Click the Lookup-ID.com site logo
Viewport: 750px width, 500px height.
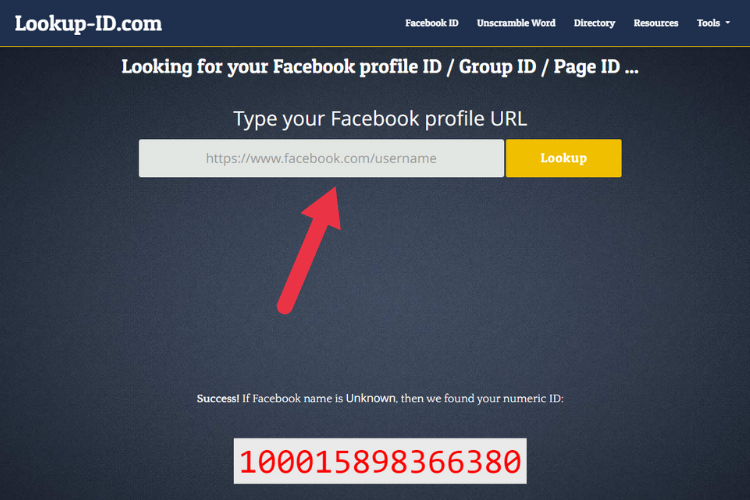pos(88,23)
